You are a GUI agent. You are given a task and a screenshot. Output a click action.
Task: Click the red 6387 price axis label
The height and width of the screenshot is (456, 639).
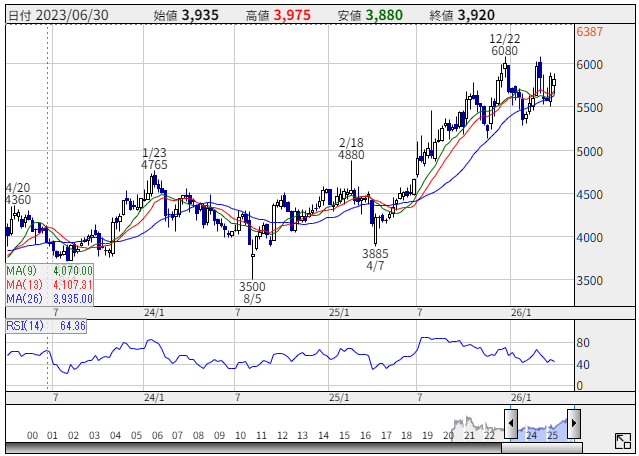[x=590, y=32]
